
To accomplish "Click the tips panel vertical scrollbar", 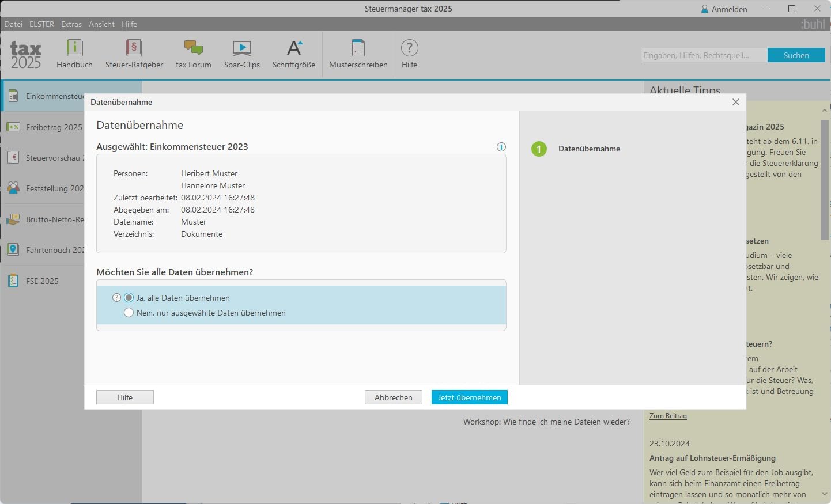I will (824, 179).
